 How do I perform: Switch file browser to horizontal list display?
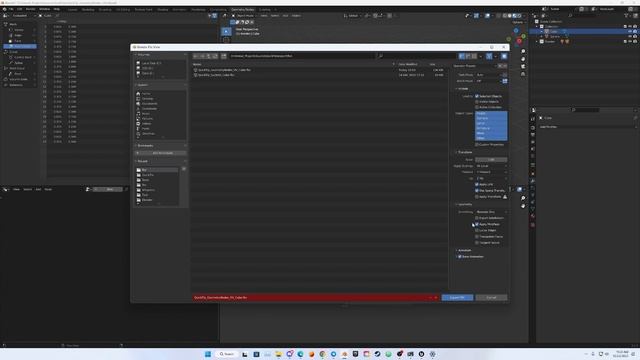coord(468,56)
